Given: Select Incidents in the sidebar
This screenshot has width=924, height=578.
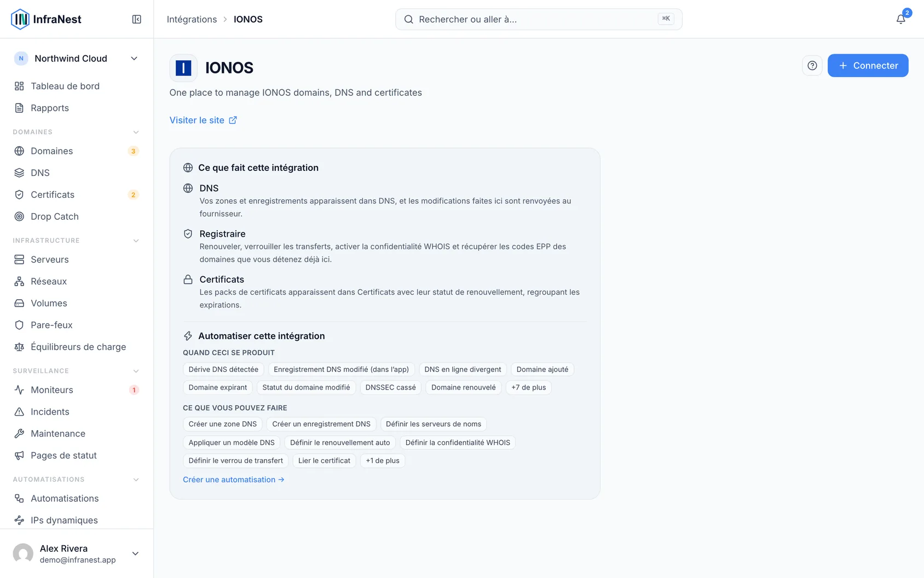Looking at the screenshot, I should [77, 411].
